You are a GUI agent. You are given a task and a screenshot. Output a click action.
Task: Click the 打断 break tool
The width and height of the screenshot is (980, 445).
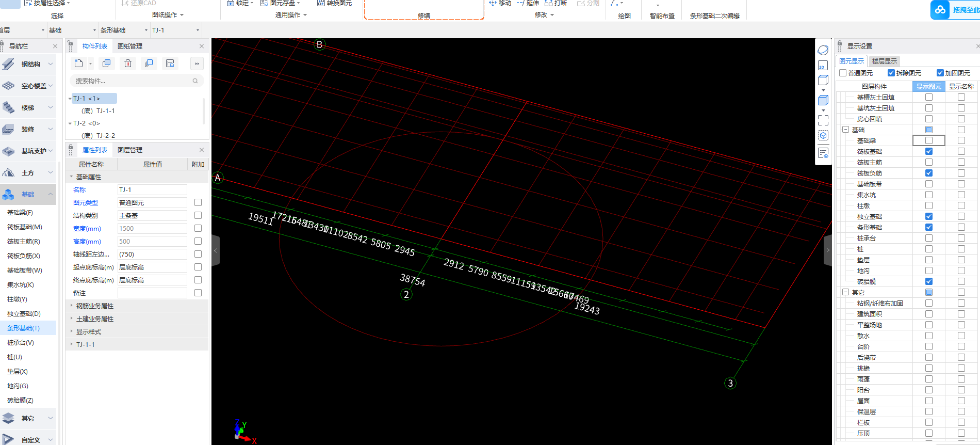[x=556, y=3]
